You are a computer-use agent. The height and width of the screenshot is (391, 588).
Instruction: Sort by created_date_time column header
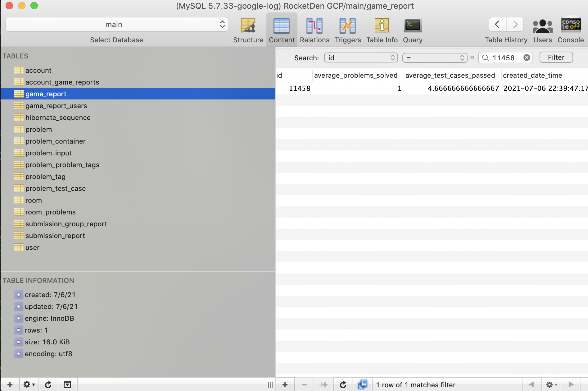coord(544,75)
